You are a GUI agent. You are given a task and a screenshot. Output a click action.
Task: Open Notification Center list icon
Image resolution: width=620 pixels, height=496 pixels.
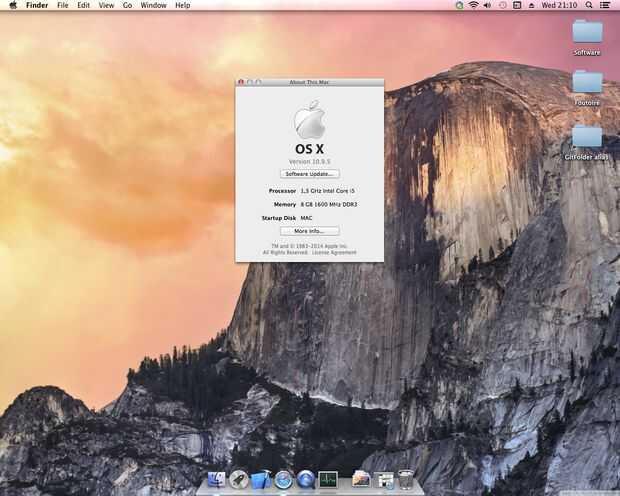pos(605,5)
